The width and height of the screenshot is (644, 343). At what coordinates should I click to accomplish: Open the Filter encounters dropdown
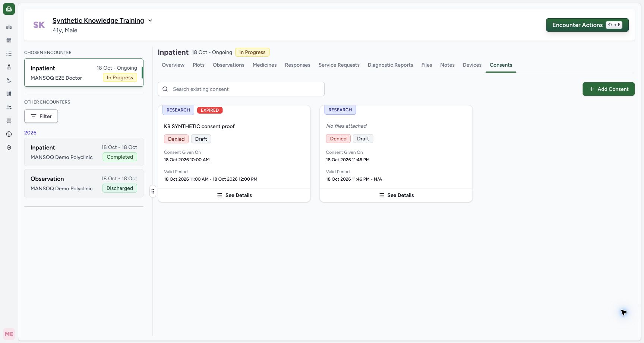[x=41, y=116]
